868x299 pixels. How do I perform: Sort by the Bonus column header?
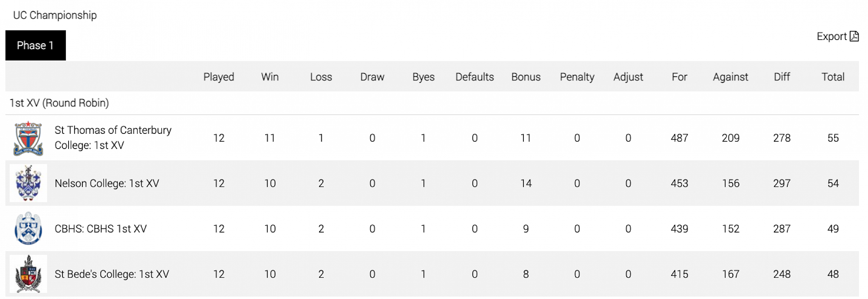click(x=526, y=77)
